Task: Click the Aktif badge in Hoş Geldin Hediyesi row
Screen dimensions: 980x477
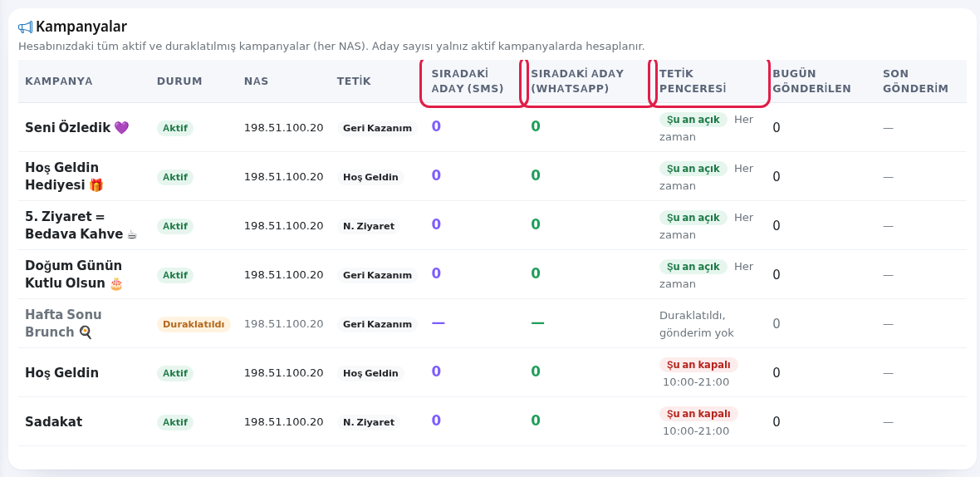Action: pyautogui.click(x=175, y=177)
